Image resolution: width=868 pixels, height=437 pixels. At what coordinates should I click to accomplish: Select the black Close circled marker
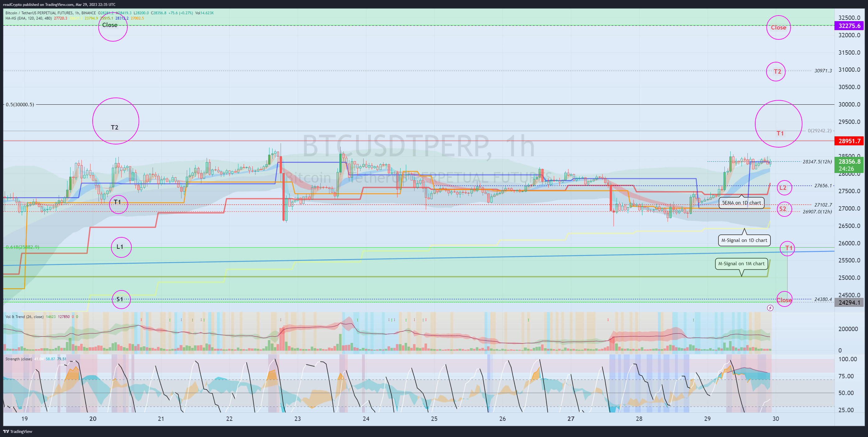[x=113, y=27]
